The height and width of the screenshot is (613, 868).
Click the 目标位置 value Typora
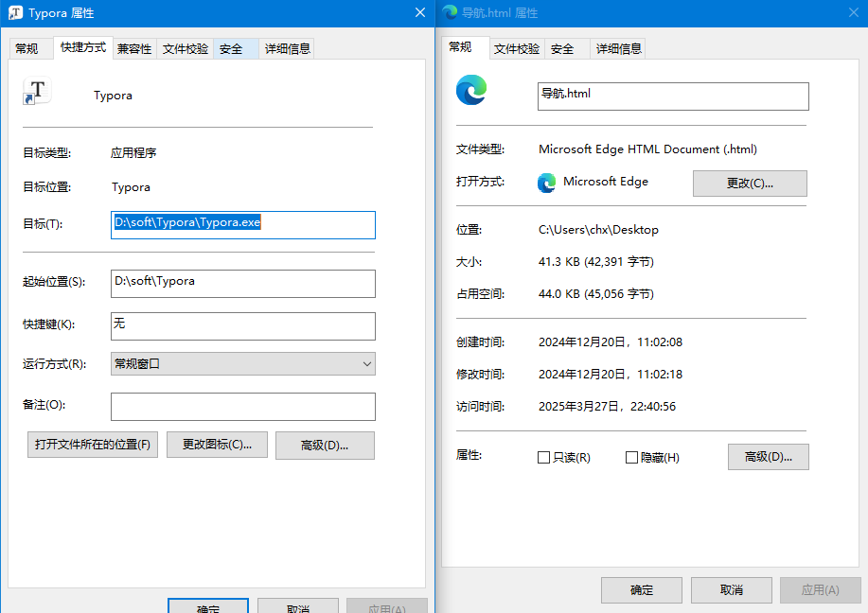[x=131, y=187]
